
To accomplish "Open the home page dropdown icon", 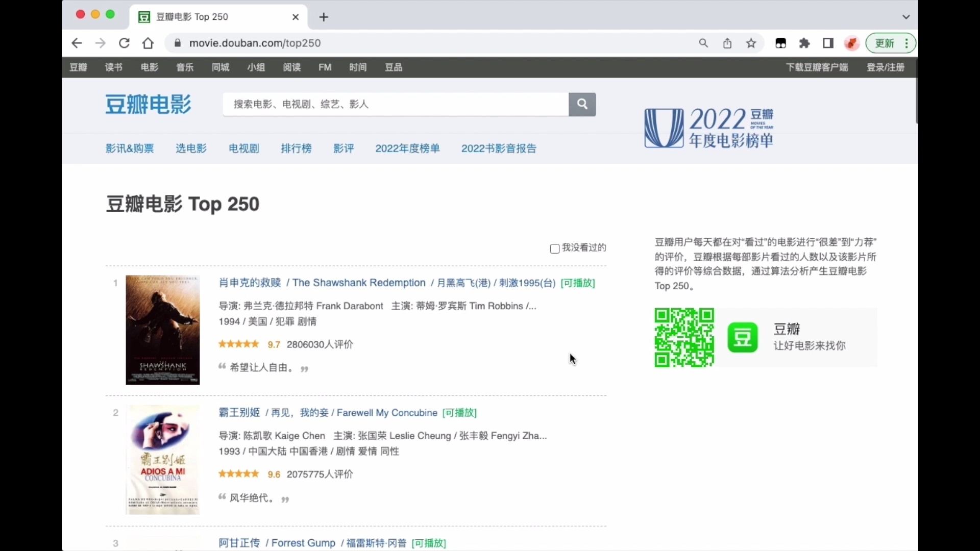I will tap(148, 43).
